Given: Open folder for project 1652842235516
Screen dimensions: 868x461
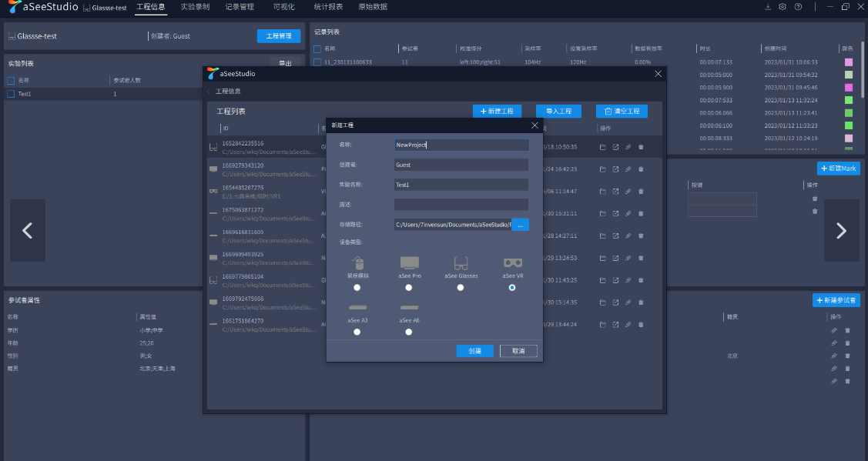Looking at the screenshot, I should 603,147.
